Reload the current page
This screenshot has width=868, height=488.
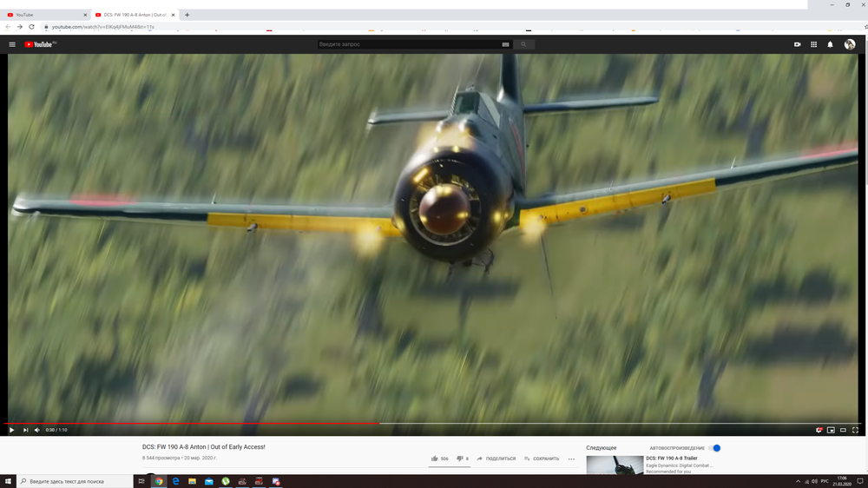coord(31,27)
